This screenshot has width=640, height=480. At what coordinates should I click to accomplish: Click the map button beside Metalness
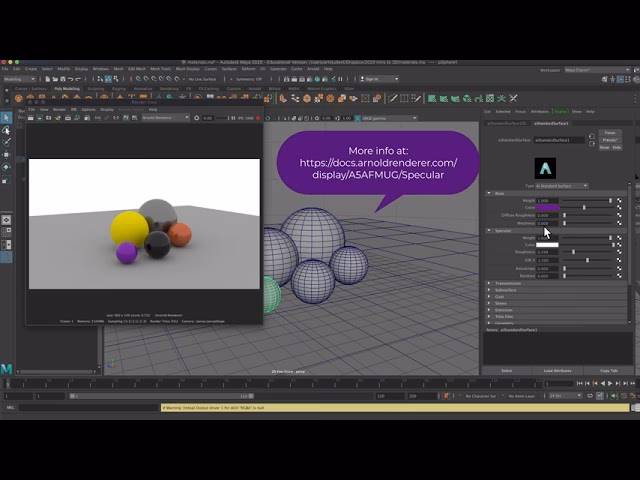pyautogui.click(x=619, y=223)
